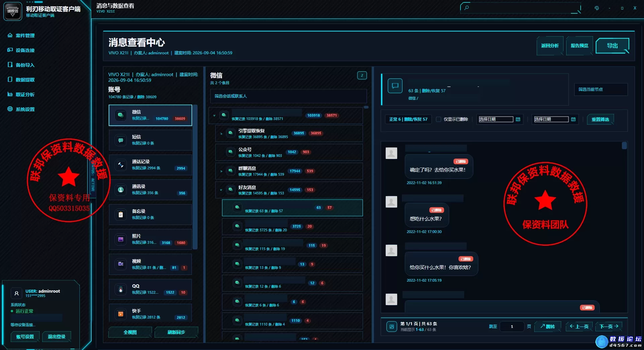This screenshot has height=350, width=644.
Task: Select the QQ penguin icon
Action: click(120, 289)
